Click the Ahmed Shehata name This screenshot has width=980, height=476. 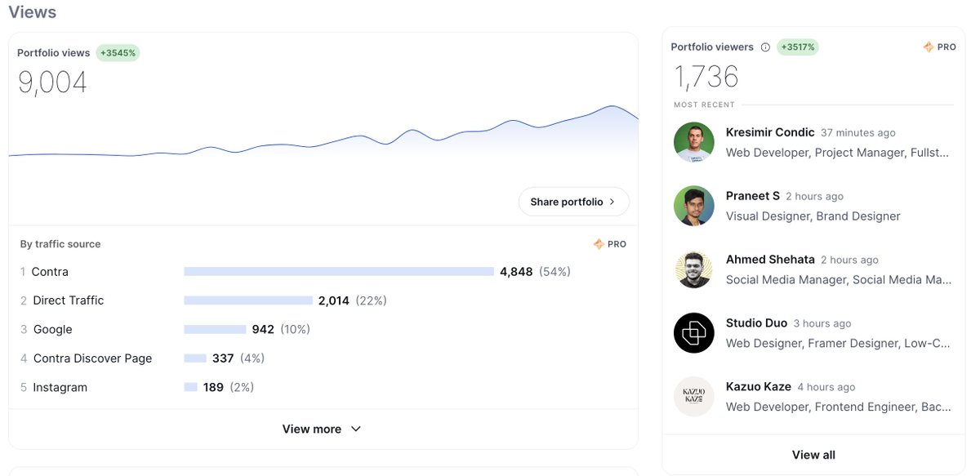(770, 260)
